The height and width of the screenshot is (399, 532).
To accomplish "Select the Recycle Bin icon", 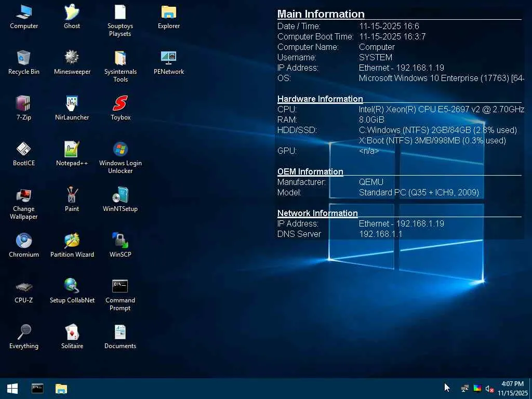I will [24, 62].
